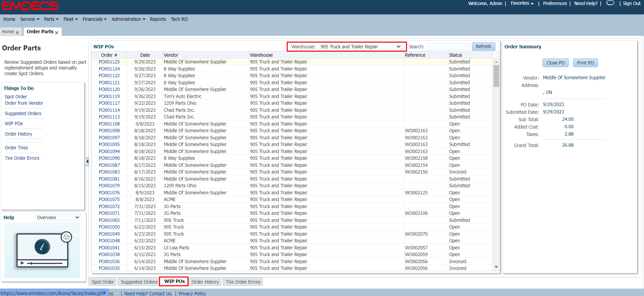Close the Order Parts tab
644x296 pixels.
(x=57, y=33)
